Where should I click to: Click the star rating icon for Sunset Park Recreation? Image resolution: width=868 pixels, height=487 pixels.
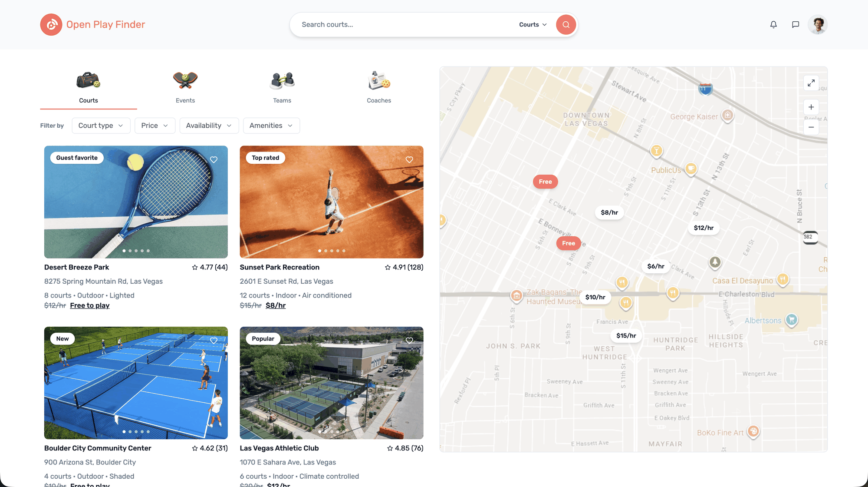coord(388,267)
